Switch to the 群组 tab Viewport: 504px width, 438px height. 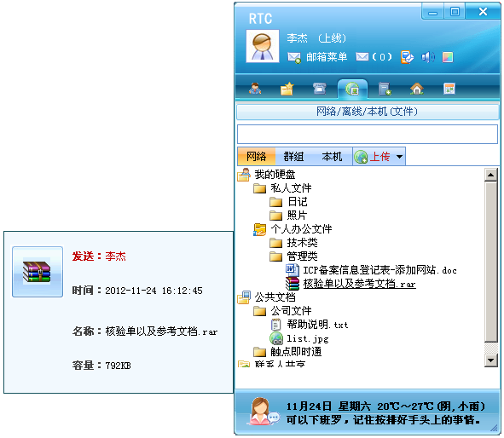[293, 157]
